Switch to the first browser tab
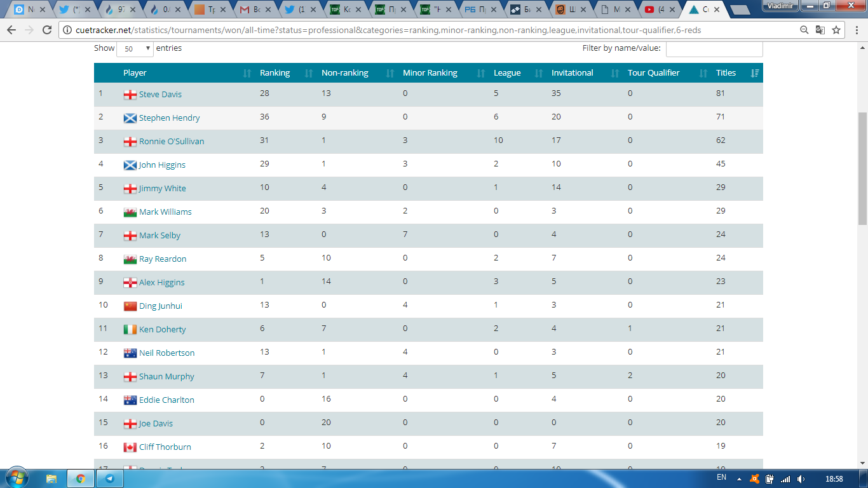 pyautogui.click(x=29, y=10)
